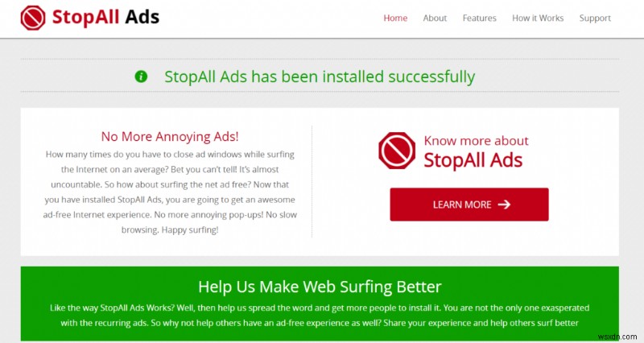
Task: Click the arrow icon in Learn More button
Action: point(505,205)
